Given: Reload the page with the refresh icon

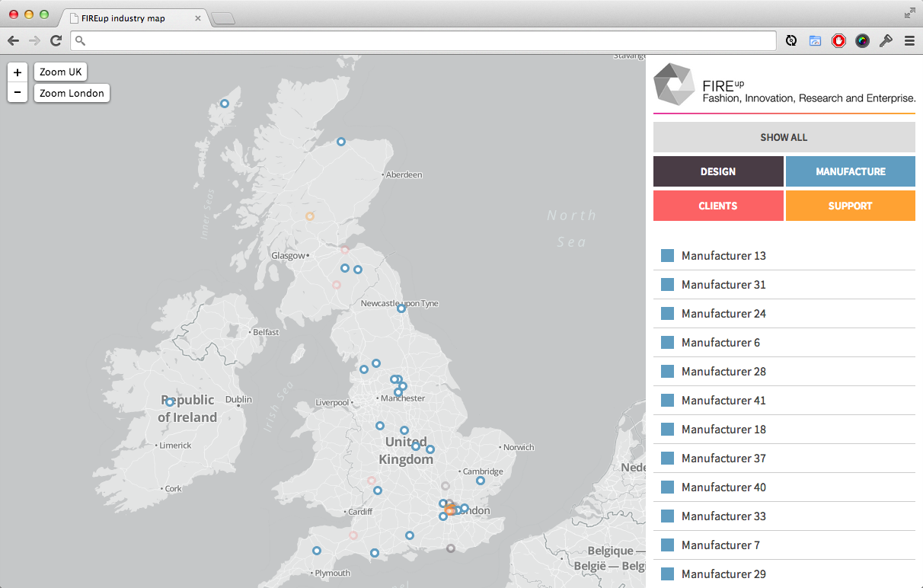Looking at the screenshot, I should click(x=56, y=41).
